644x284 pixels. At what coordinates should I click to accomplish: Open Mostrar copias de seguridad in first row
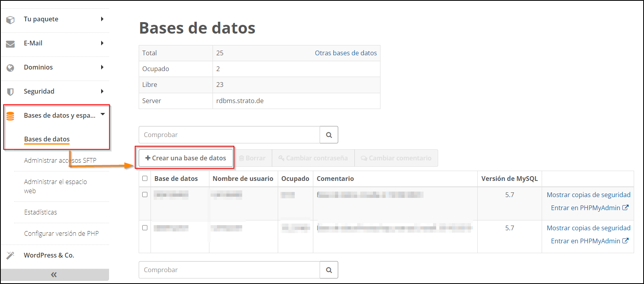point(588,195)
